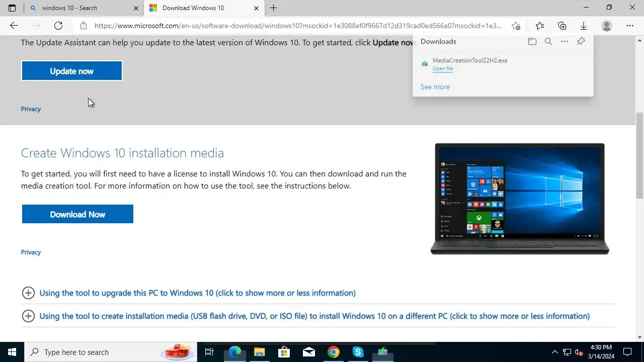Open the media creation tool taskbar icon
This screenshot has width=644, height=362.
tap(382, 352)
